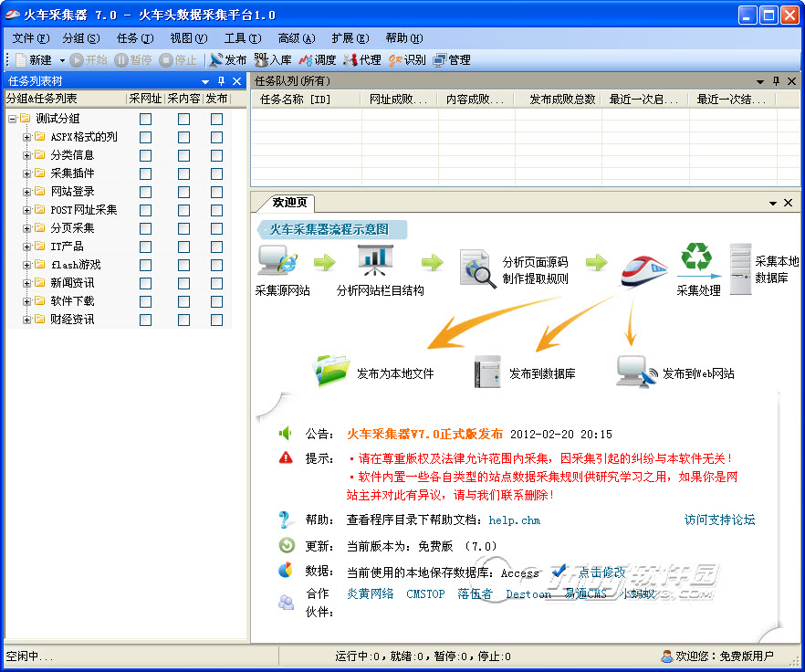Open the 任务 menu
The height and width of the screenshot is (672, 805).
point(134,38)
